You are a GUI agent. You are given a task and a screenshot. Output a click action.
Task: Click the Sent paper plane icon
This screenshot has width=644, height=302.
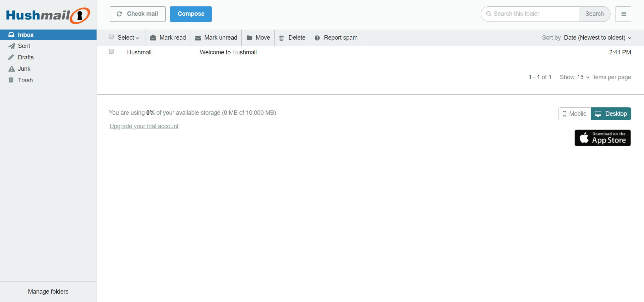12,46
